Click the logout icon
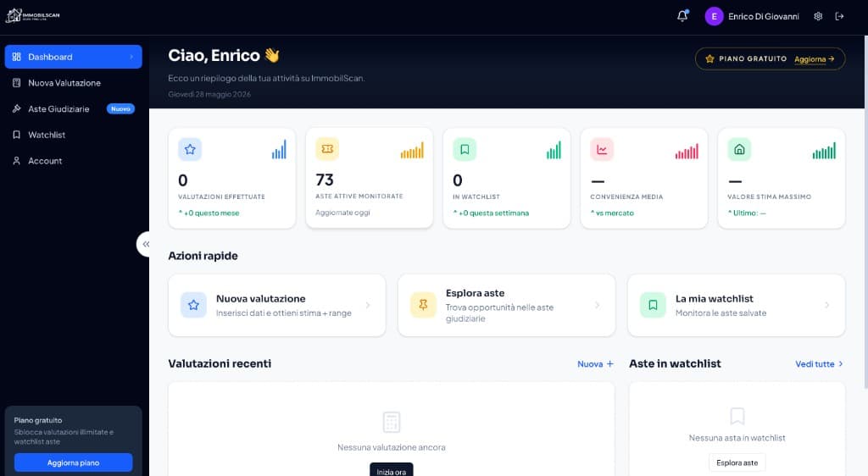The height and width of the screenshot is (476, 868). 840,17
